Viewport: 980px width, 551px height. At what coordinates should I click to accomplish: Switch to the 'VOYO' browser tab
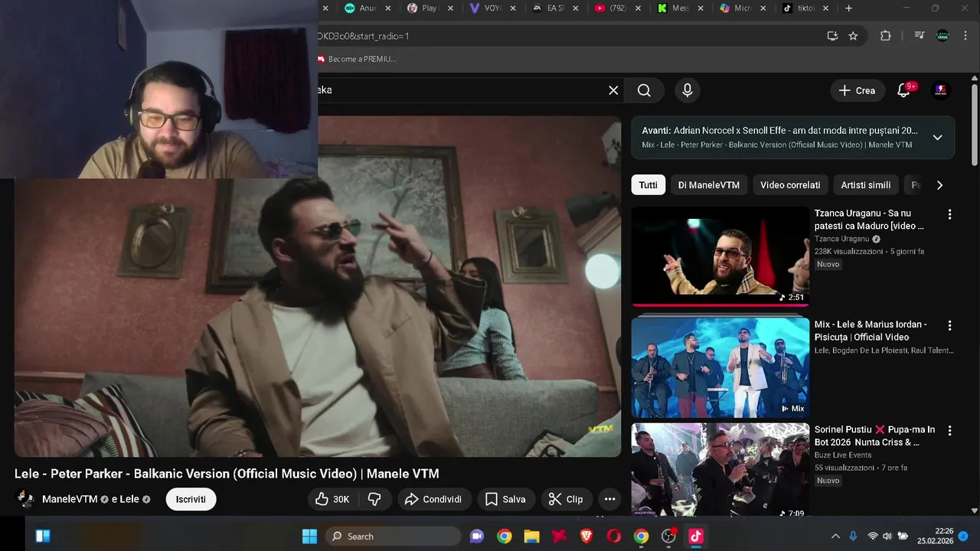coord(485,8)
